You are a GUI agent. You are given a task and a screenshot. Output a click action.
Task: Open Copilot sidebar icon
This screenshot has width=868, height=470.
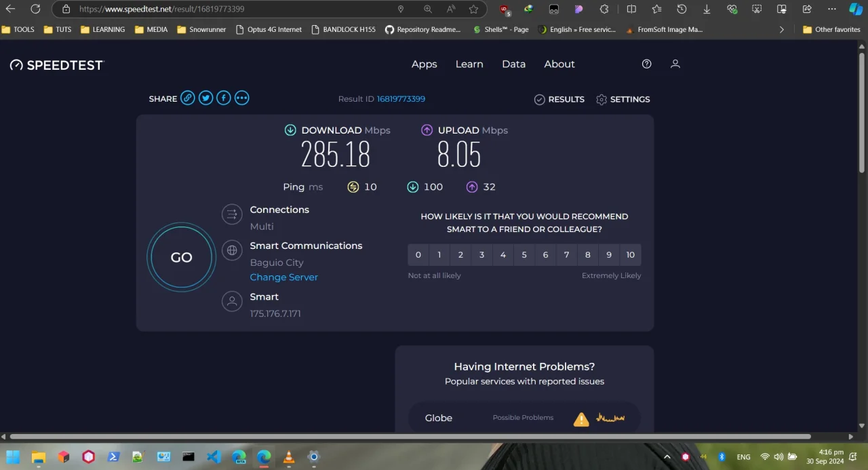856,9
